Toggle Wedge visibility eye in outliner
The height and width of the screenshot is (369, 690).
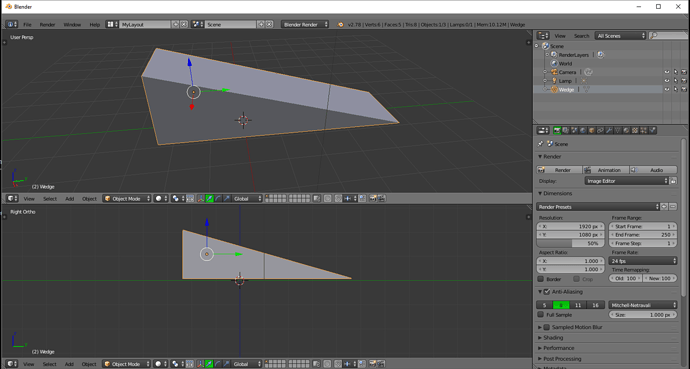pos(667,89)
